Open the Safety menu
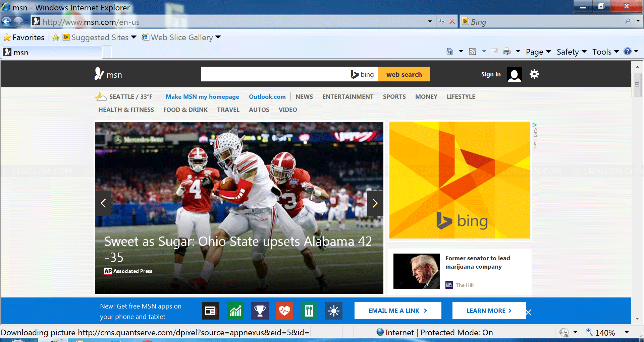The width and height of the screenshot is (644, 342). tap(572, 52)
